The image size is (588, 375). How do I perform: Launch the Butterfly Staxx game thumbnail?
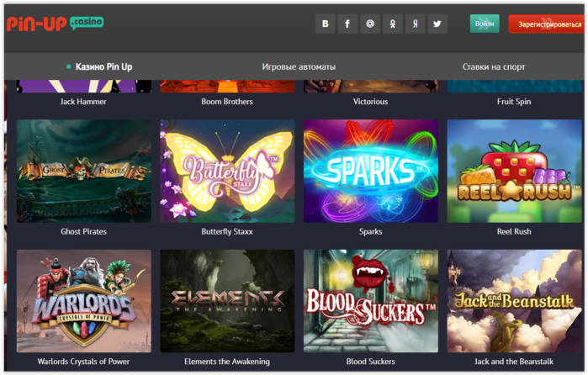227,171
